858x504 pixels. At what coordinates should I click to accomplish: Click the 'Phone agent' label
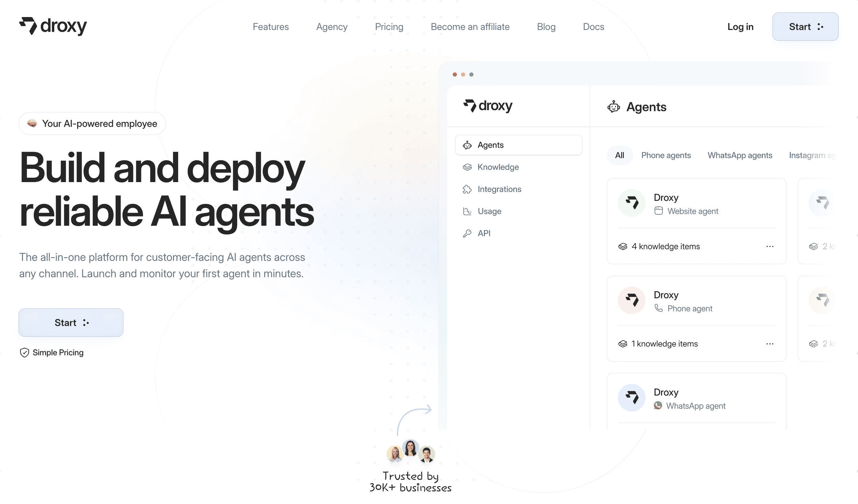pos(690,309)
